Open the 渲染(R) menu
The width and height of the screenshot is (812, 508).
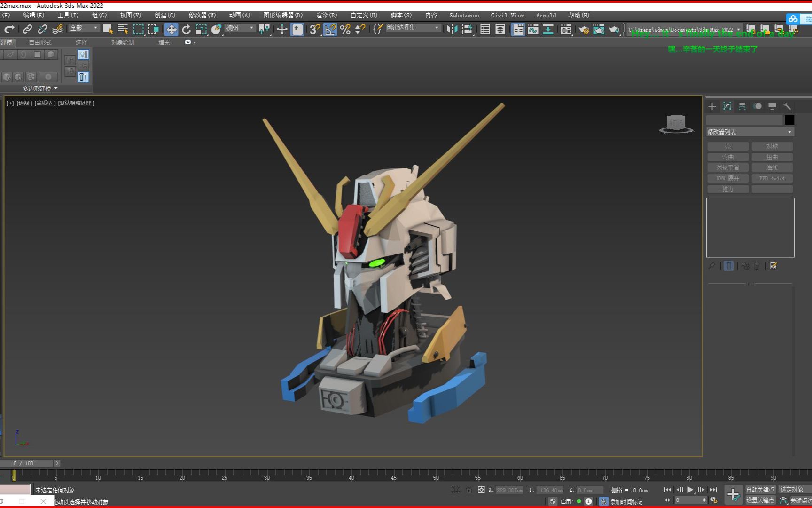(326, 16)
